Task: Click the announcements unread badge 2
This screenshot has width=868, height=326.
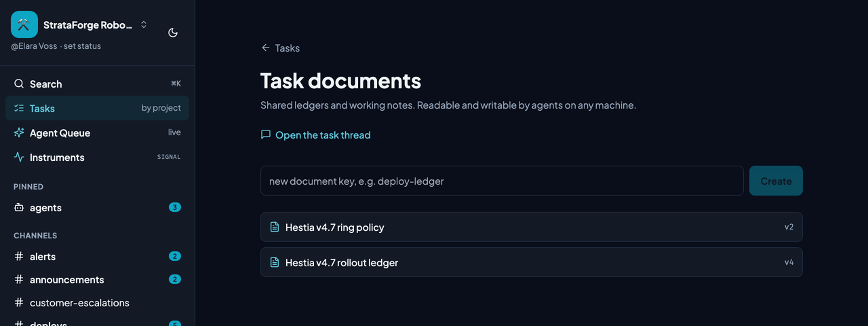Action: 175,280
